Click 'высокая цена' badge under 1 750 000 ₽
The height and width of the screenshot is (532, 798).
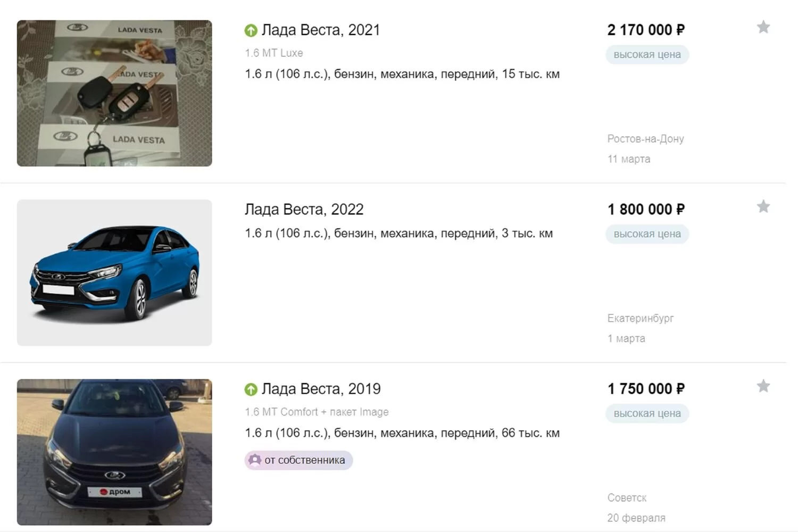647,413
